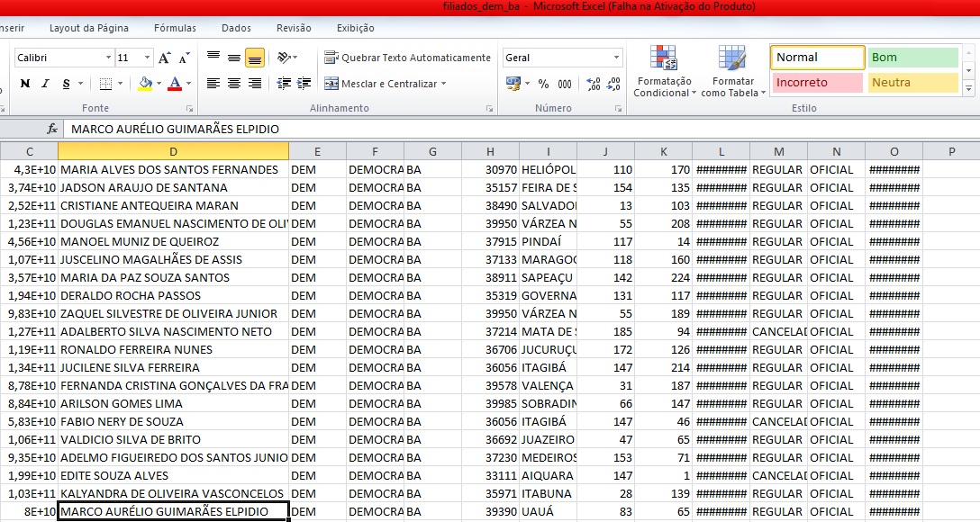Open the borders dropdown arrow
Viewport: 980px width, 522px height.
[121, 84]
